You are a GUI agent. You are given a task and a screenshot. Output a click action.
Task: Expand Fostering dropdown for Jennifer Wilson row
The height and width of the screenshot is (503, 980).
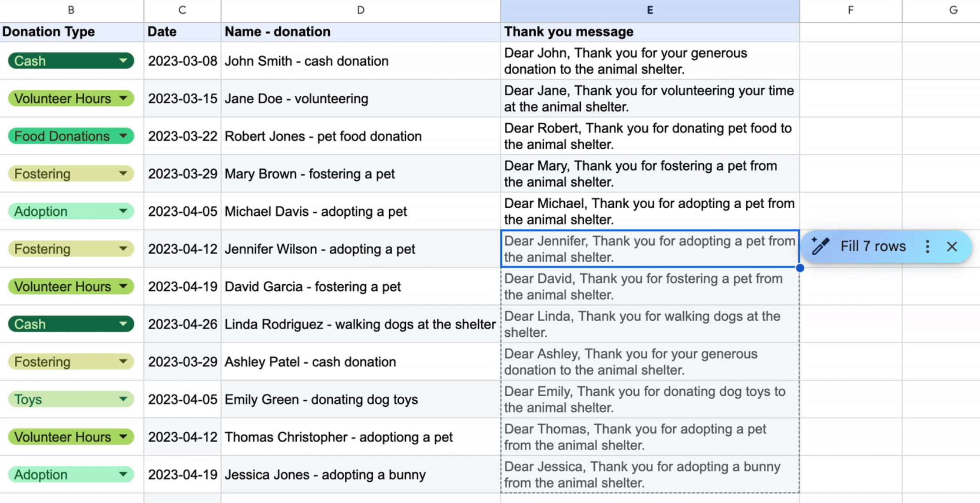[x=123, y=249]
